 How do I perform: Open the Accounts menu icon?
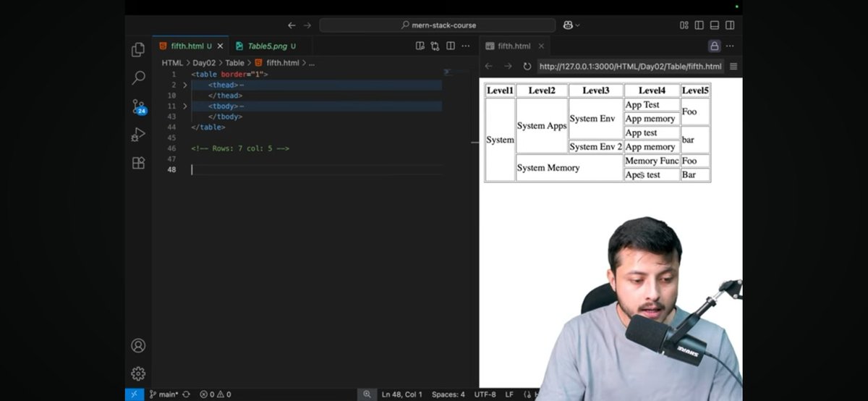(138, 345)
